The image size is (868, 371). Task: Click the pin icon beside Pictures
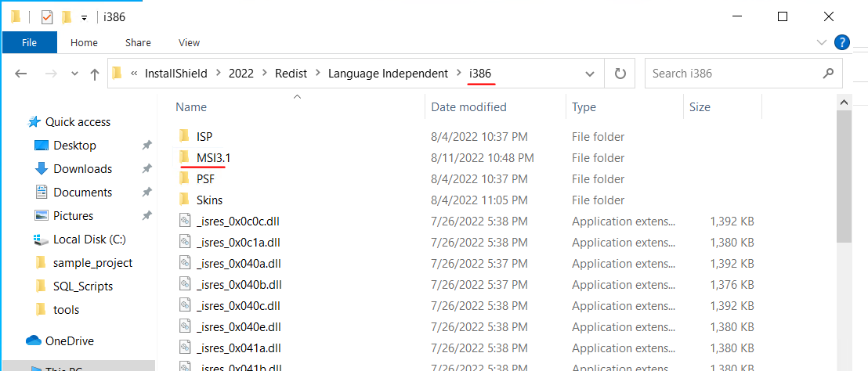[146, 215]
